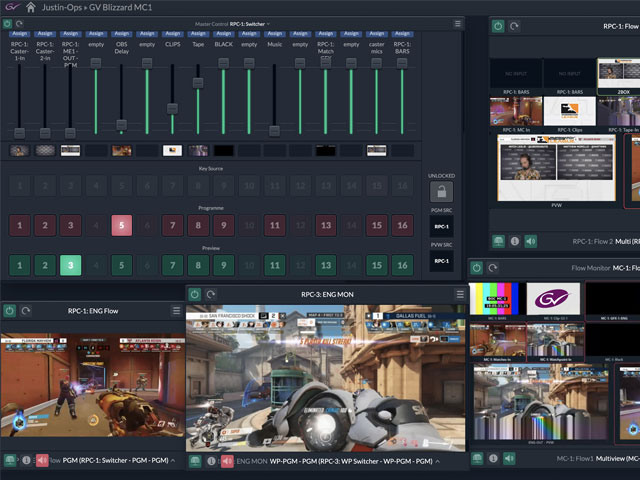Open PVW SRC RPC-1 selector
The height and width of the screenshot is (480, 640).
coord(441,261)
